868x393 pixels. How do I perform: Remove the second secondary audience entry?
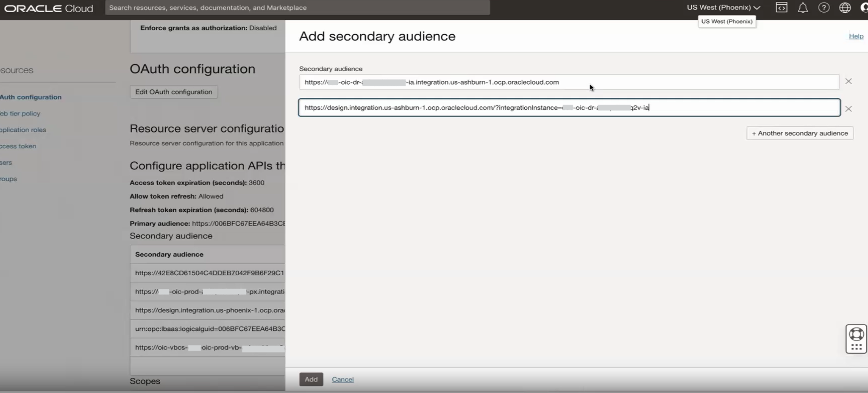(x=849, y=108)
